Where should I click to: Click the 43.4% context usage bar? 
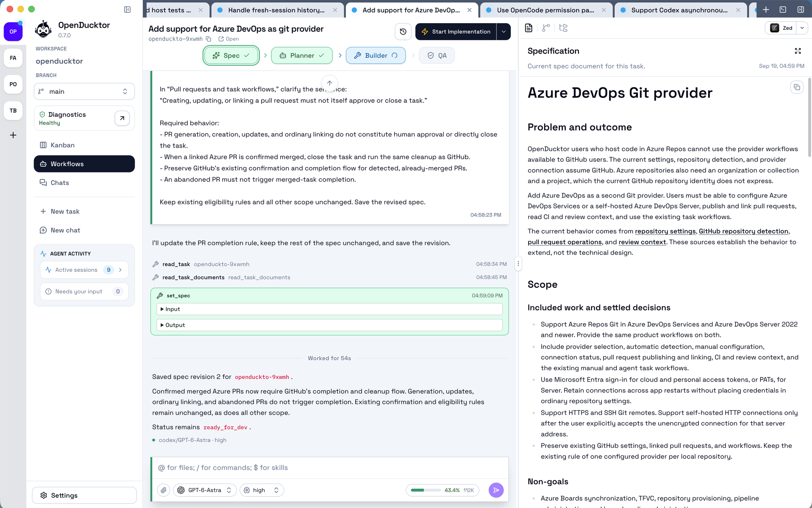tap(442, 490)
